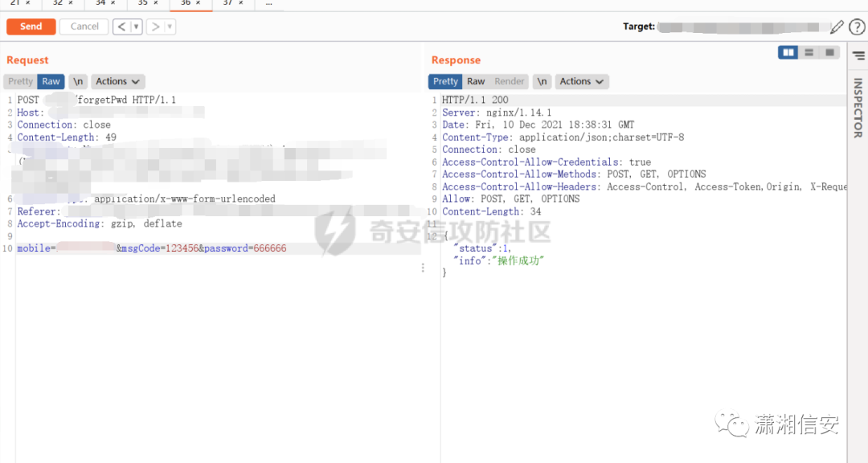Switch to top-bottom stacked layout view
This screenshot has height=463, width=868.
click(809, 52)
